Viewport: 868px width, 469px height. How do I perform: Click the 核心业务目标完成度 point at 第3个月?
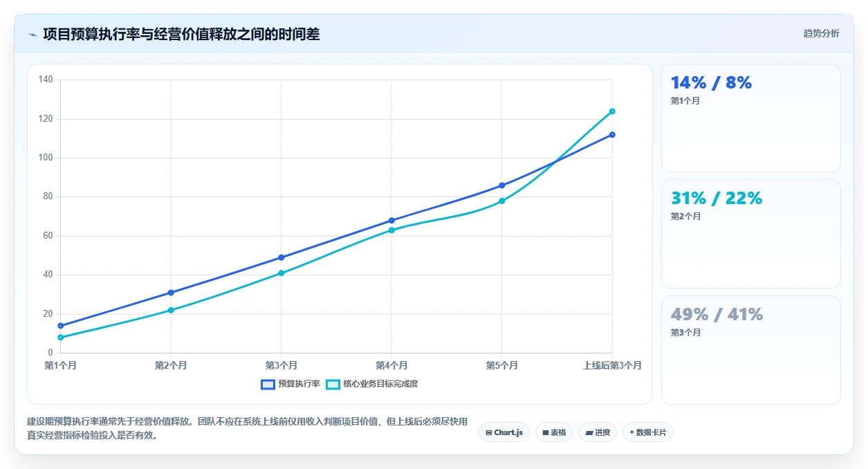click(281, 273)
